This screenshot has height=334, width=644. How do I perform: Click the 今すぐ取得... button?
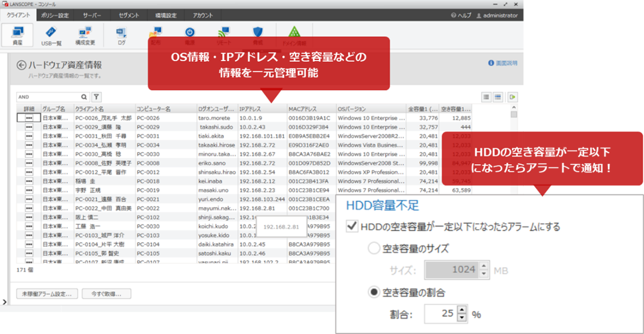pyautogui.click(x=106, y=294)
